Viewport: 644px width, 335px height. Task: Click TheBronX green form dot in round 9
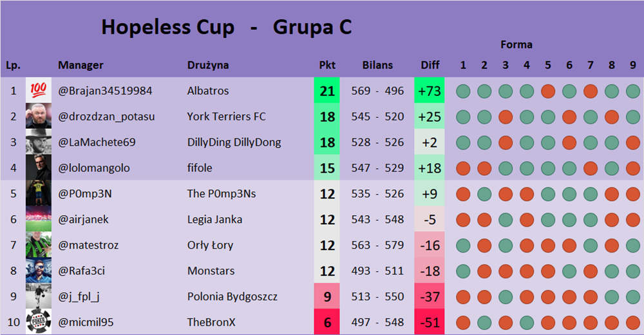(633, 322)
